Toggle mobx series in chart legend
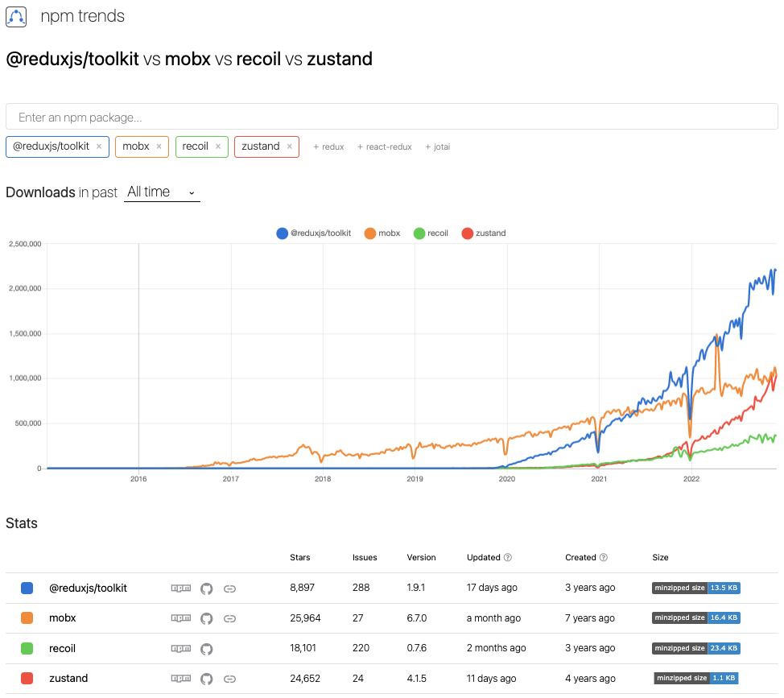Image resolution: width=784 pixels, height=698 pixels. (x=382, y=233)
